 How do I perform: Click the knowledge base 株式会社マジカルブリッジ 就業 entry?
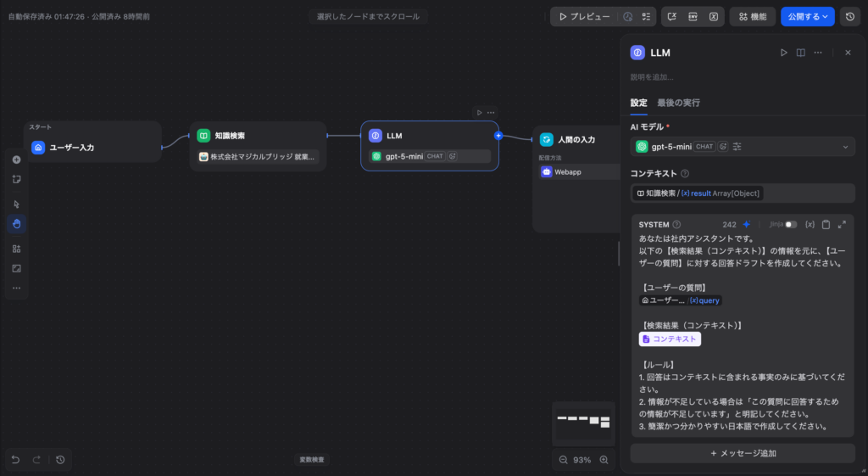(x=258, y=157)
